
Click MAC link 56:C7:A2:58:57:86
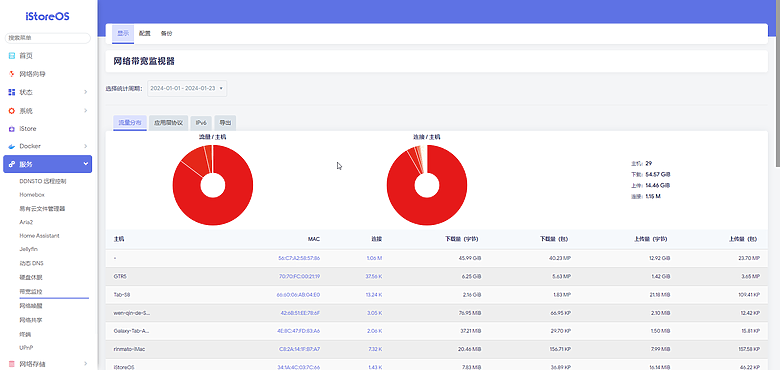[299, 258]
